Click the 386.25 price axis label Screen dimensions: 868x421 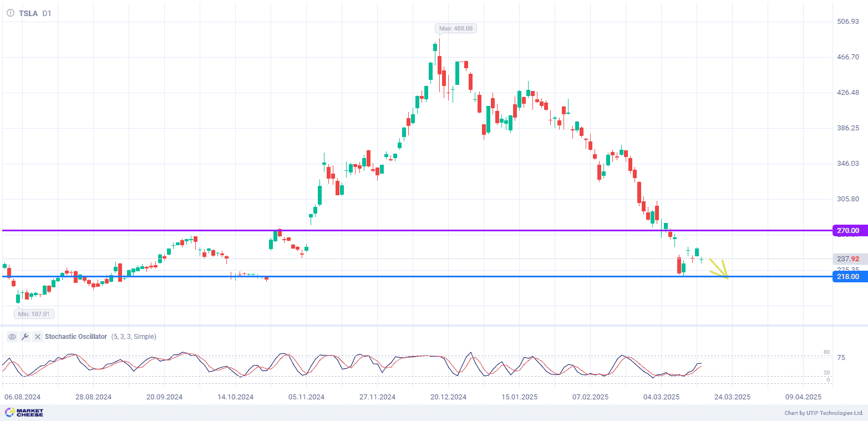847,128
